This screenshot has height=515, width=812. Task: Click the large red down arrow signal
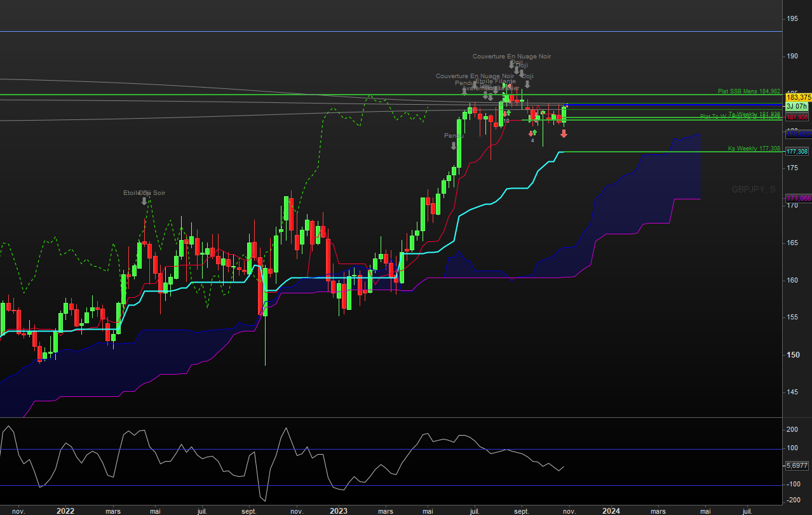(564, 133)
